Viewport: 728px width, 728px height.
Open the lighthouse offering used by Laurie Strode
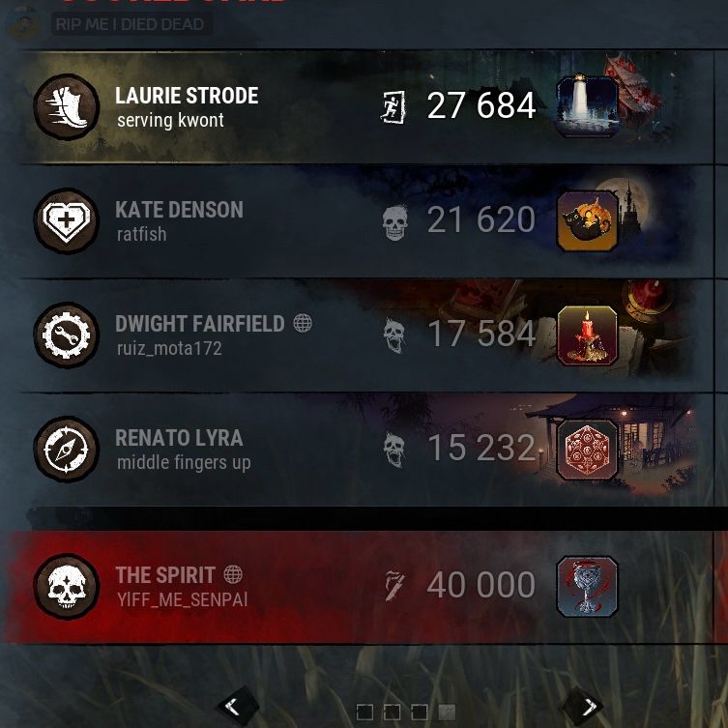pyautogui.click(x=587, y=106)
